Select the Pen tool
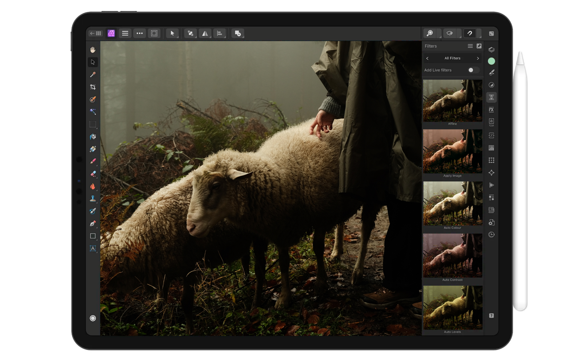The image size is (588, 364). pyautogui.click(x=93, y=223)
